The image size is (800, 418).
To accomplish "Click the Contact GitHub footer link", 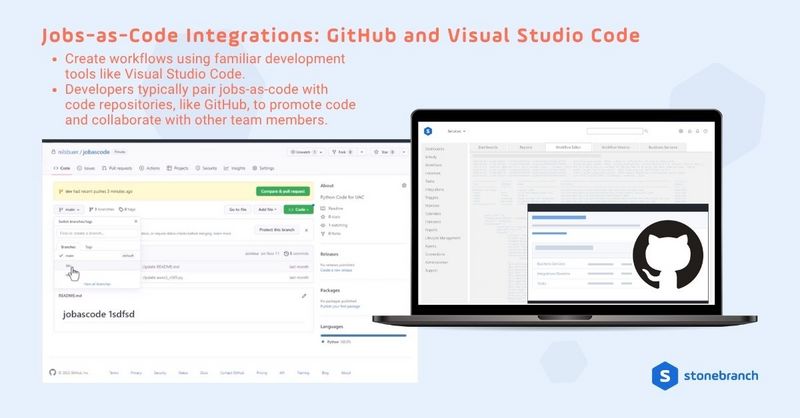I will coord(232,373).
